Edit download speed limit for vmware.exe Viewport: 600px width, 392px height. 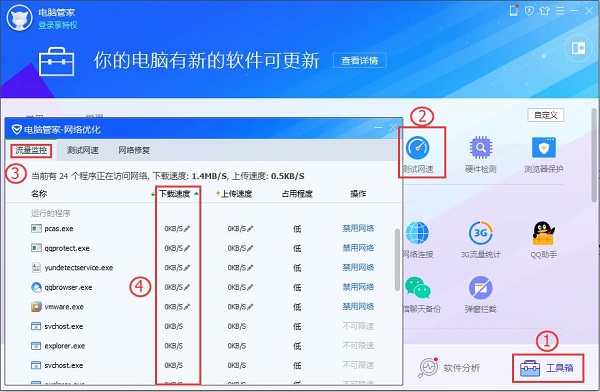point(187,307)
